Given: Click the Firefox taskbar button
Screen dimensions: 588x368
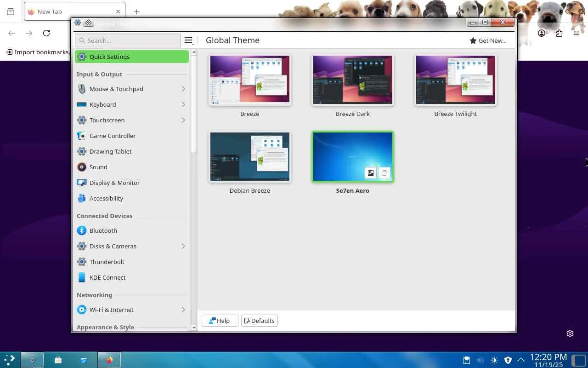Looking at the screenshot, I should tap(109, 360).
